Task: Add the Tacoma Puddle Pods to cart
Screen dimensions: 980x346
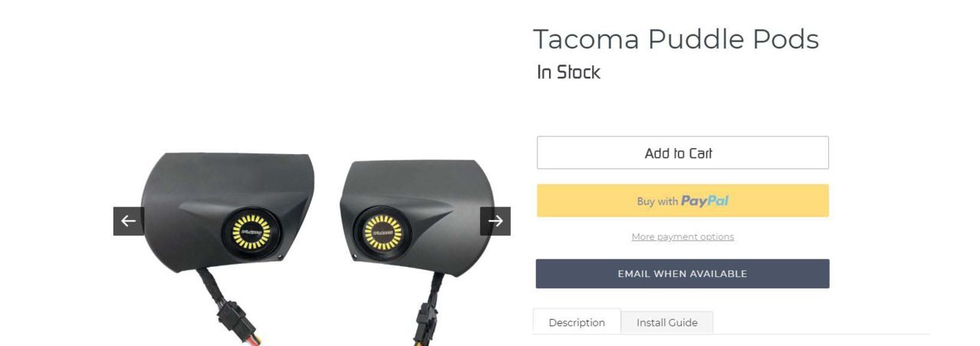Action: tap(682, 153)
